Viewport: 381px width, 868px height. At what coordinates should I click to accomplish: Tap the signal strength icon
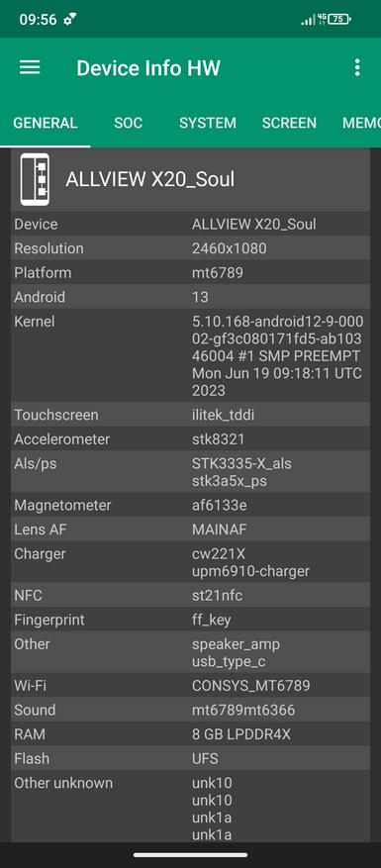(308, 20)
